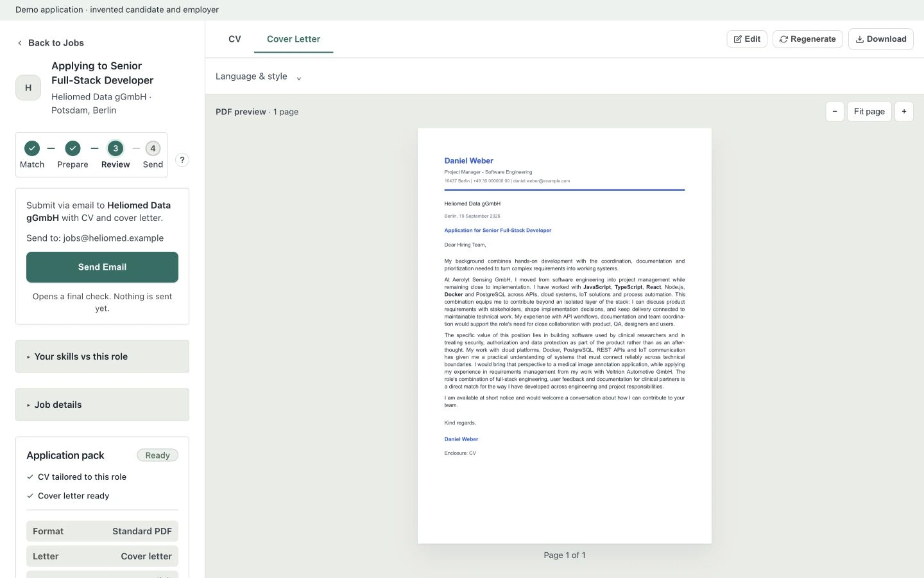This screenshot has height=578, width=924.
Task: Go back using the Back to Jobs arrow
Action: coord(20,43)
